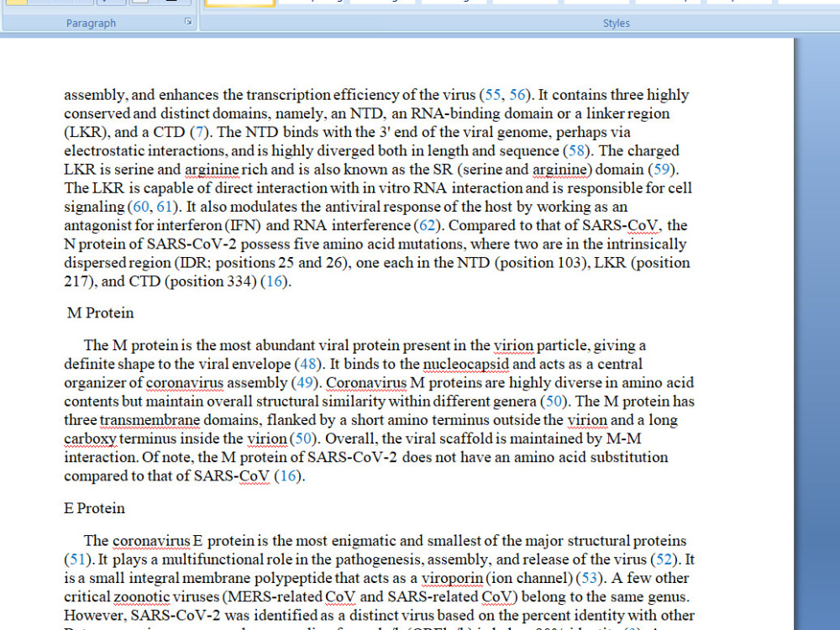Open citation 16 after position 334
The image size is (840, 630).
tap(274, 281)
